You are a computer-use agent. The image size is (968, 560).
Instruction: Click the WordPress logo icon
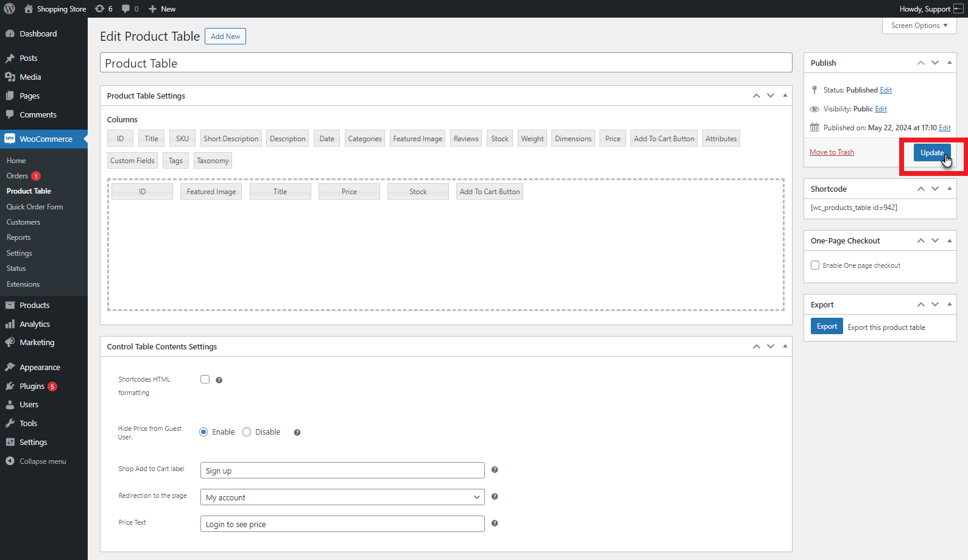[x=9, y=9]
